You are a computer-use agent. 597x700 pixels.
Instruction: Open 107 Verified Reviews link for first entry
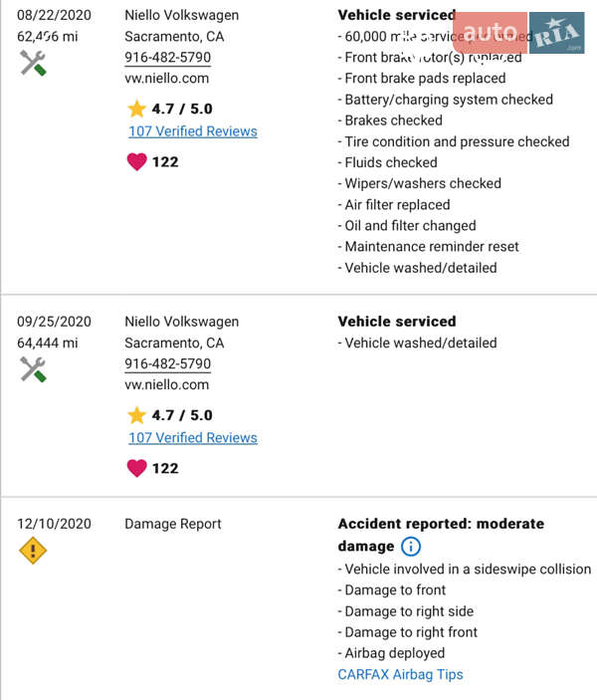coord(192,131)
